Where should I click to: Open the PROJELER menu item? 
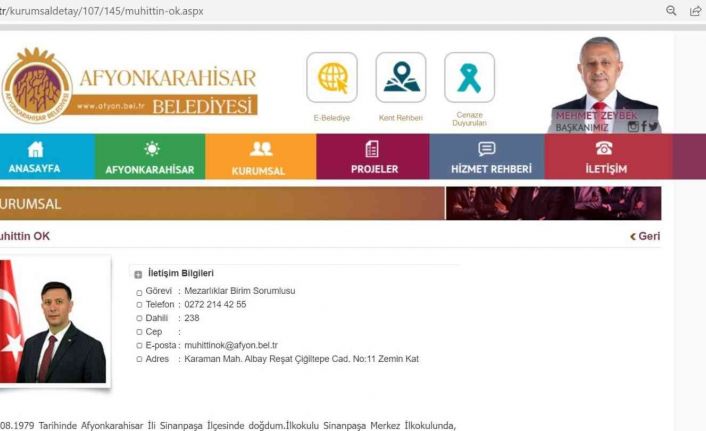[x=373, y=157]
